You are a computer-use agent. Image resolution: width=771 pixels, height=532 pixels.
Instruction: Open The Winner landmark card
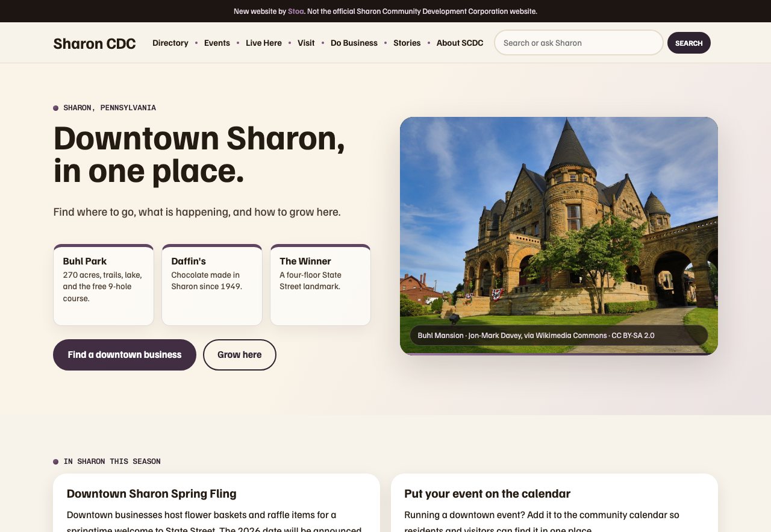[x=320, y=285]
